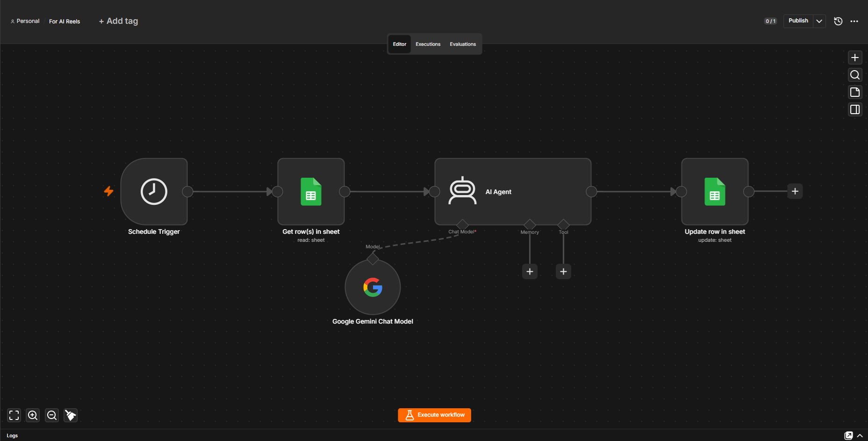Open the canvas node search button
This screenshot has height=441, width=868.
pos(855,75)
